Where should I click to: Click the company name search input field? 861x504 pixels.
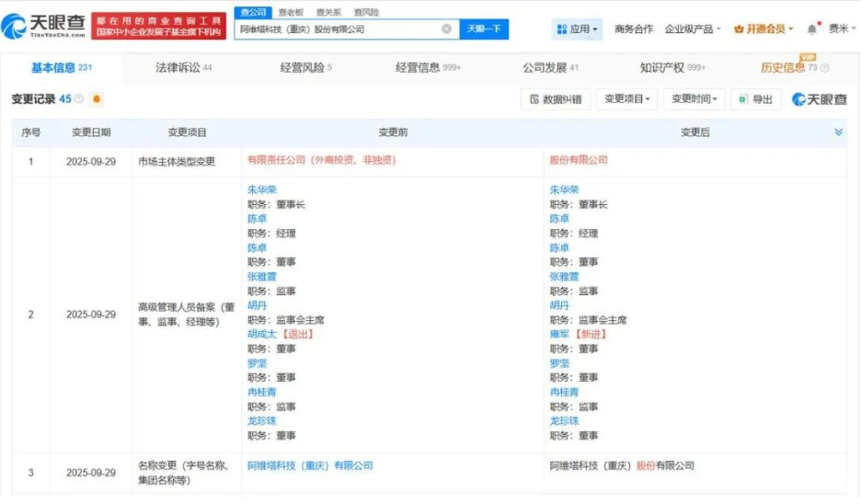336,29
